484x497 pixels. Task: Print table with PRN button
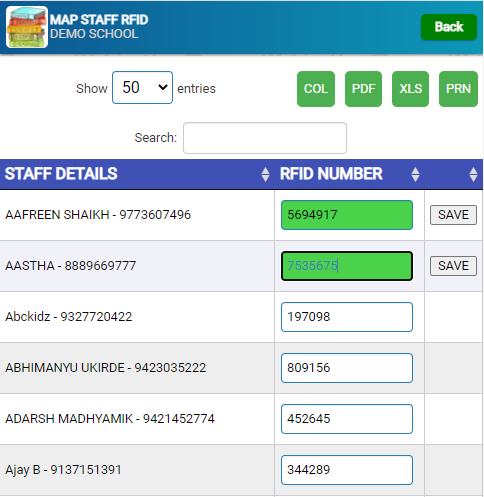point(458,89)
